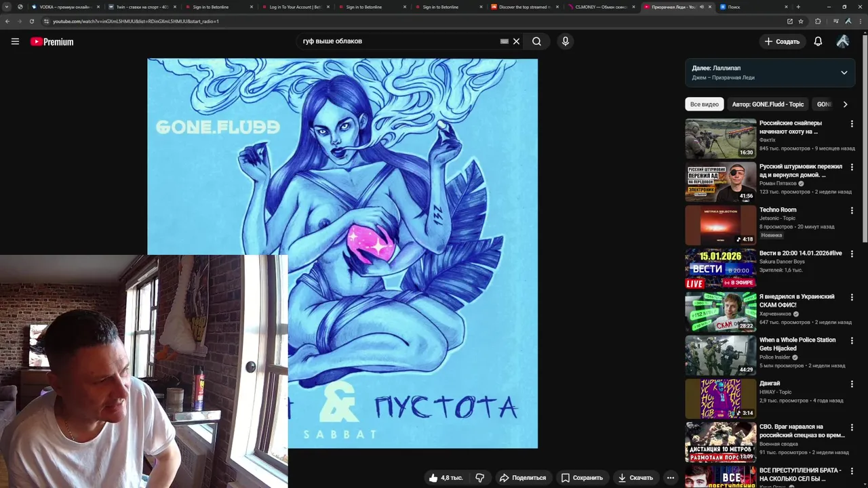The height and width of the screenshot is (488, 868).
Task: Click the Харчевников channel name
Action: [775, 314]
